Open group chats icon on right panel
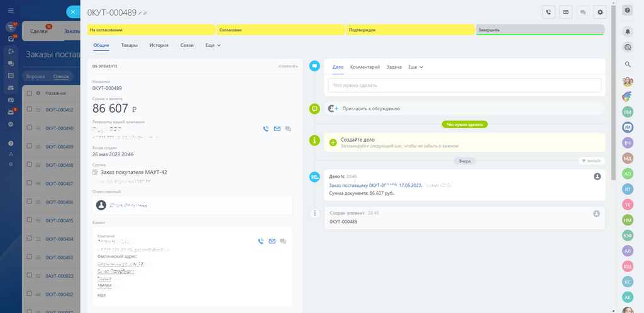 [x=628, y=127]
